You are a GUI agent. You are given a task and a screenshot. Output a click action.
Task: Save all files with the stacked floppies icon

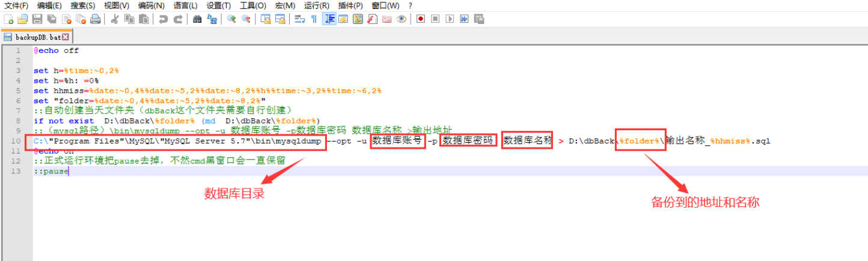[x=51, y=19]
